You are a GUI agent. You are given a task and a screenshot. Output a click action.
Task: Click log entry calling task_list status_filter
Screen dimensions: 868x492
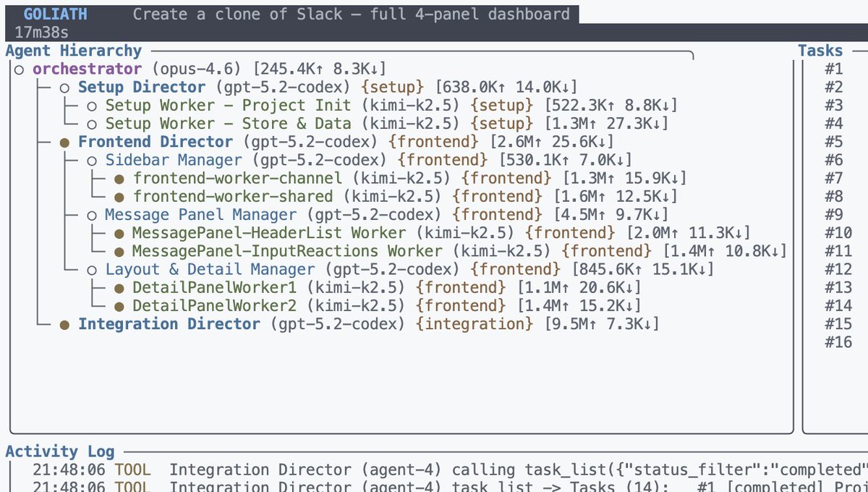coord(450,470)
